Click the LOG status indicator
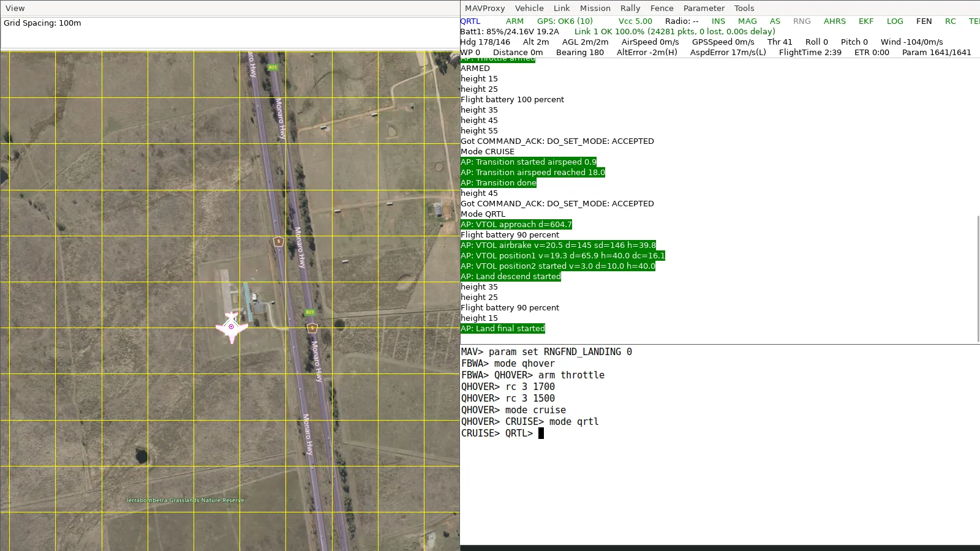This screenshot has width=980, height=551. pyautogui.click(x=895, y=21)
